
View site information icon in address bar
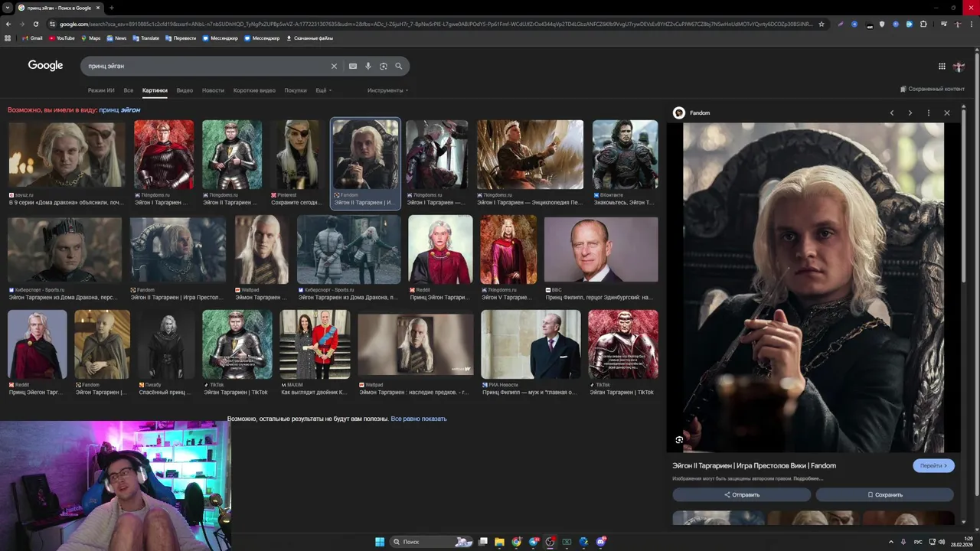(x=53, y=24)
